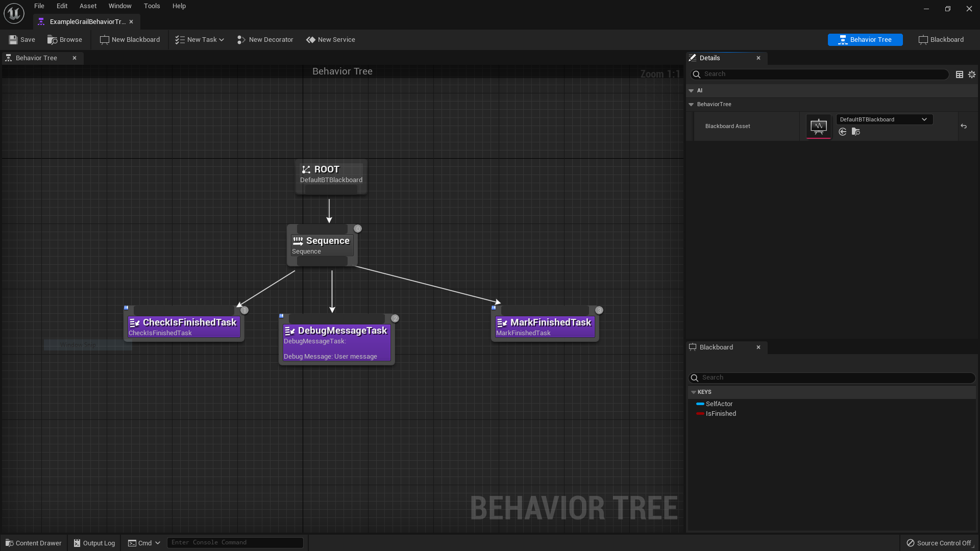Click the Unreal Engine logo icon

click(14, 13)
